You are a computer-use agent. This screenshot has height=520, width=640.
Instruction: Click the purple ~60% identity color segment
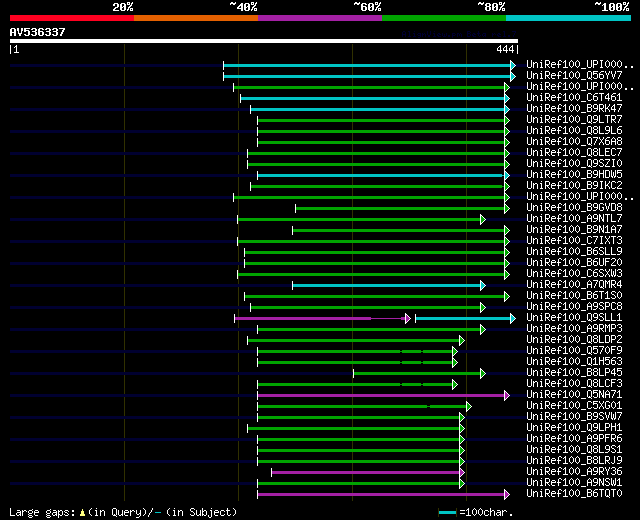[x=320, y=18]
